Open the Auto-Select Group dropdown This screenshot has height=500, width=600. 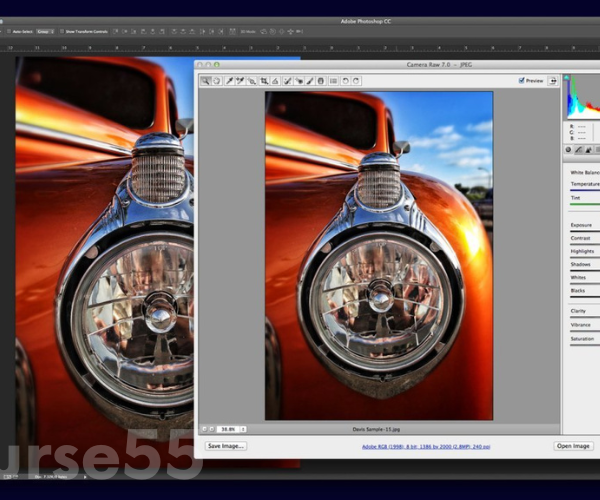[45, 31]
